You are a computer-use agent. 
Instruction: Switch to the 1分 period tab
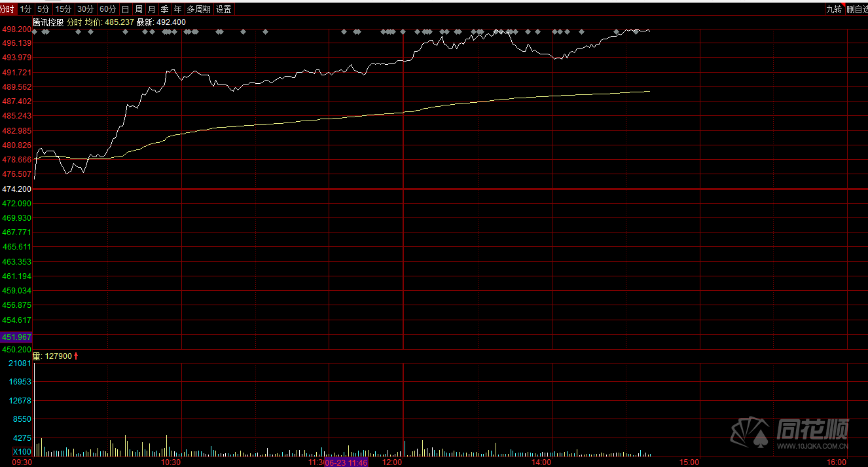point(26,9)
